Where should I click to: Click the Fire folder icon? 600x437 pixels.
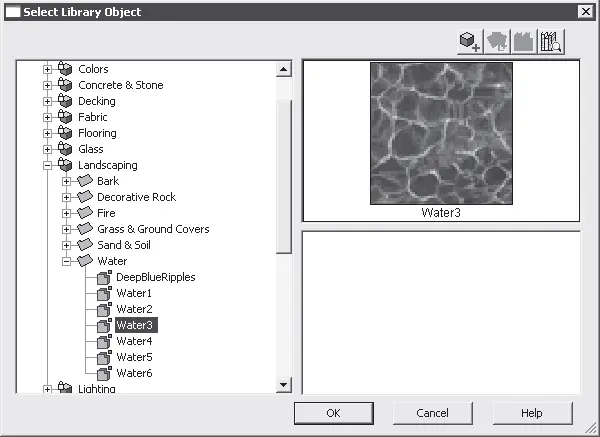(x=85, y=213)
